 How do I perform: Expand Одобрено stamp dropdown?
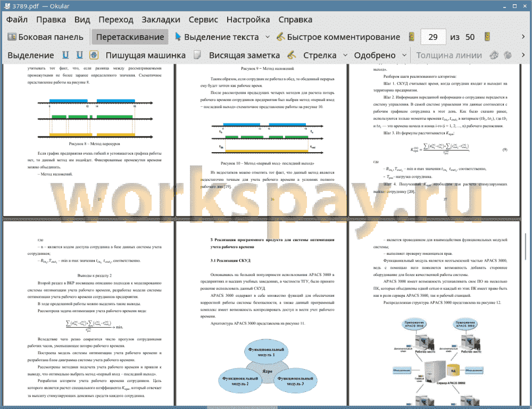404,55
